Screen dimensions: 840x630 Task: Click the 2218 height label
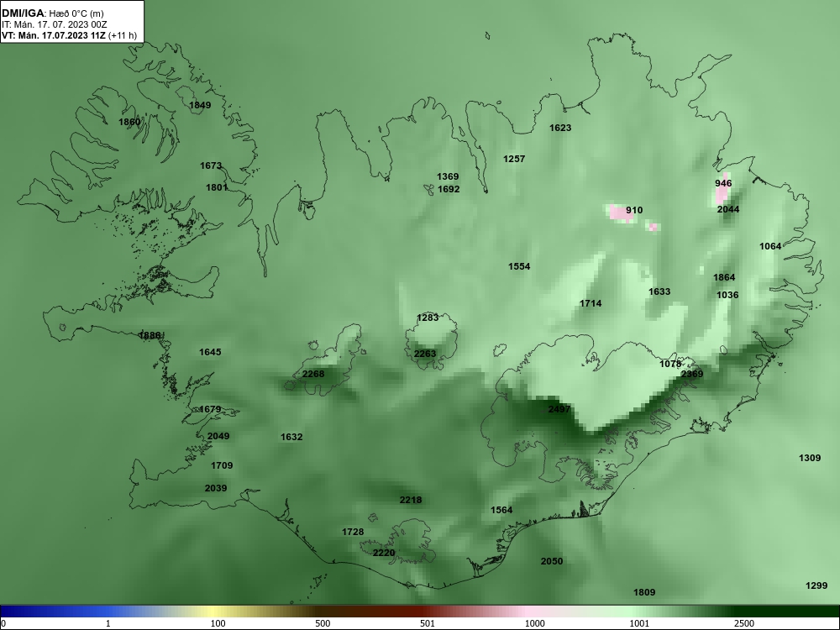click(x=411, y=501)
